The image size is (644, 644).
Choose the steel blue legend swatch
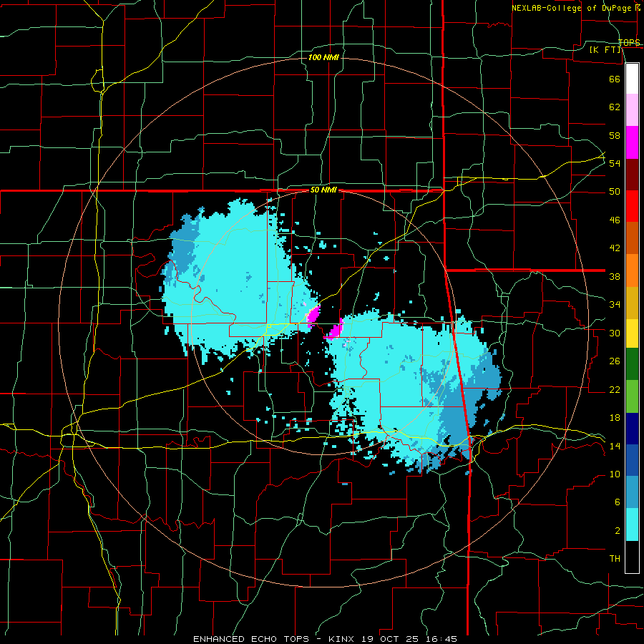pos(632,492)
